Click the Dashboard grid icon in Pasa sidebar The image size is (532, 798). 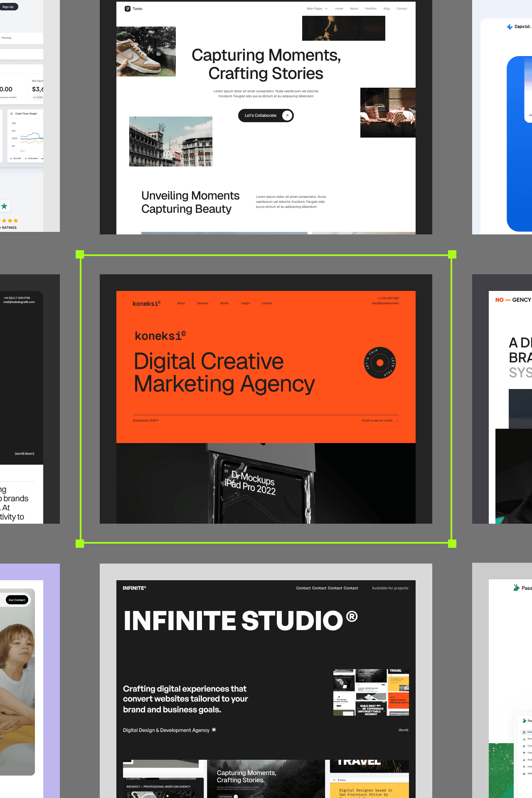[524, 732]
